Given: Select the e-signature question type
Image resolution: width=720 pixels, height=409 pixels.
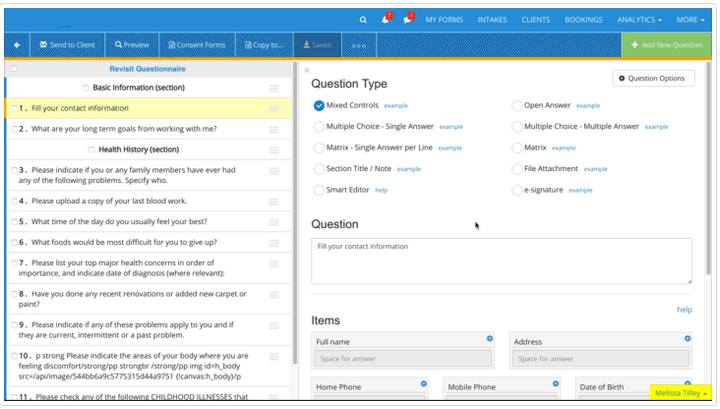Looking at the screenshot, I should tap(517, 190).
